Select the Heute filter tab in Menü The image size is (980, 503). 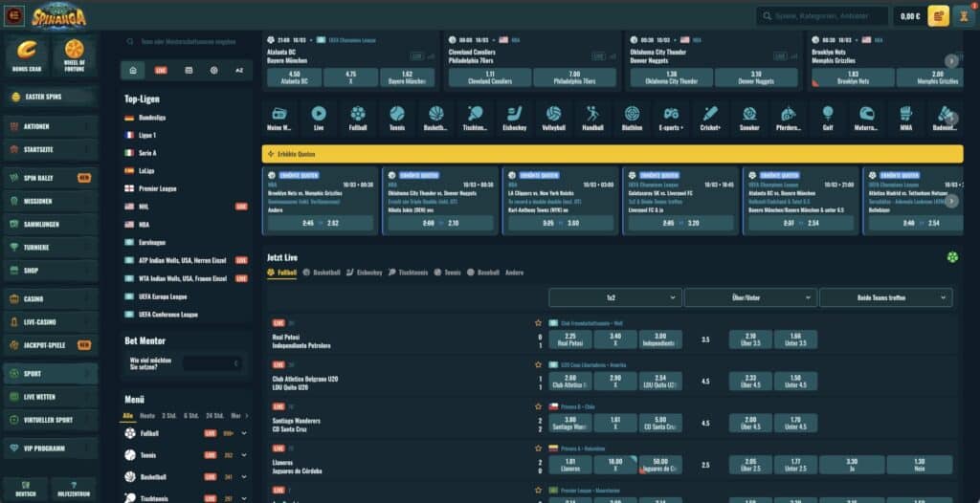[x=147, y=416]
